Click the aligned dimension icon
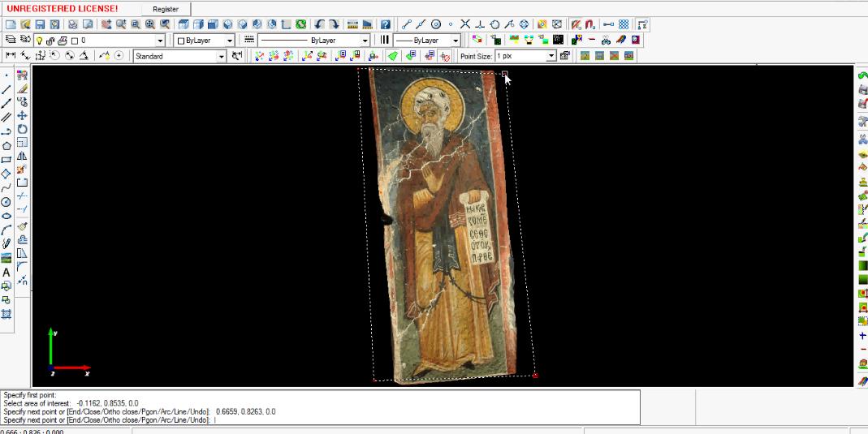The image size is (868, 434). tap(25, 55)
